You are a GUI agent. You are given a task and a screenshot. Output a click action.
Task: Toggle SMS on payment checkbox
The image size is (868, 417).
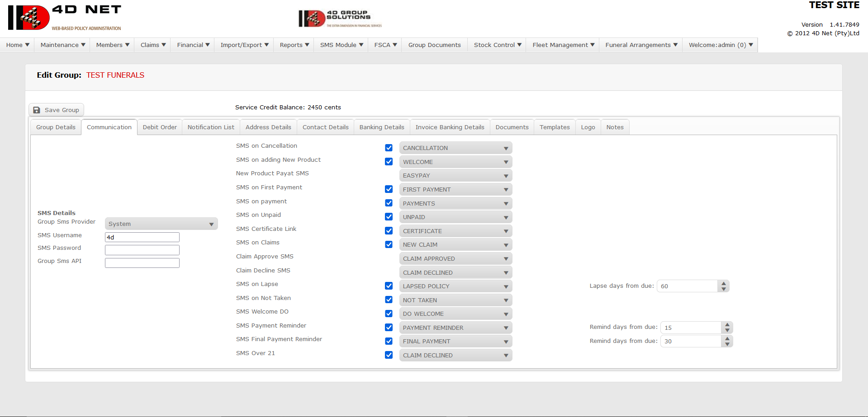pos(389,203)
